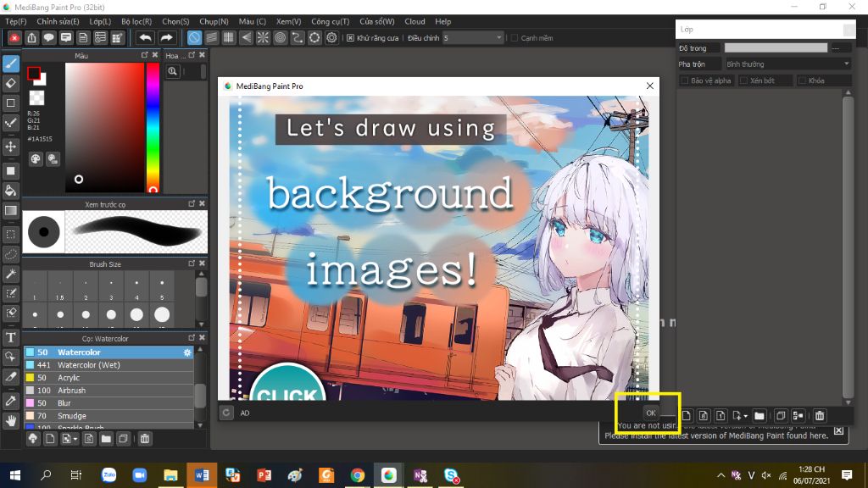Click the Redo arrow in toolbar
Viewport: 868px width, 488px height.
pos(166,37)
